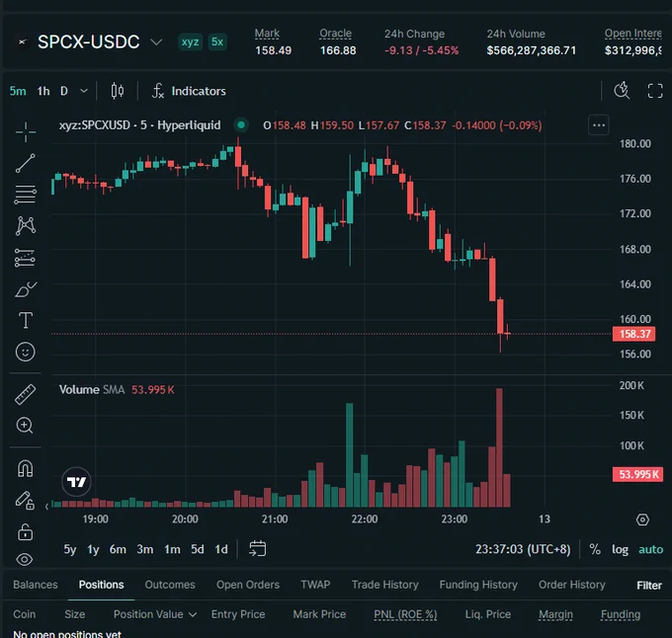Collapse the drawing toolbar with left arrow
Viewport: 672px width, 638px height.
(46, 507)
